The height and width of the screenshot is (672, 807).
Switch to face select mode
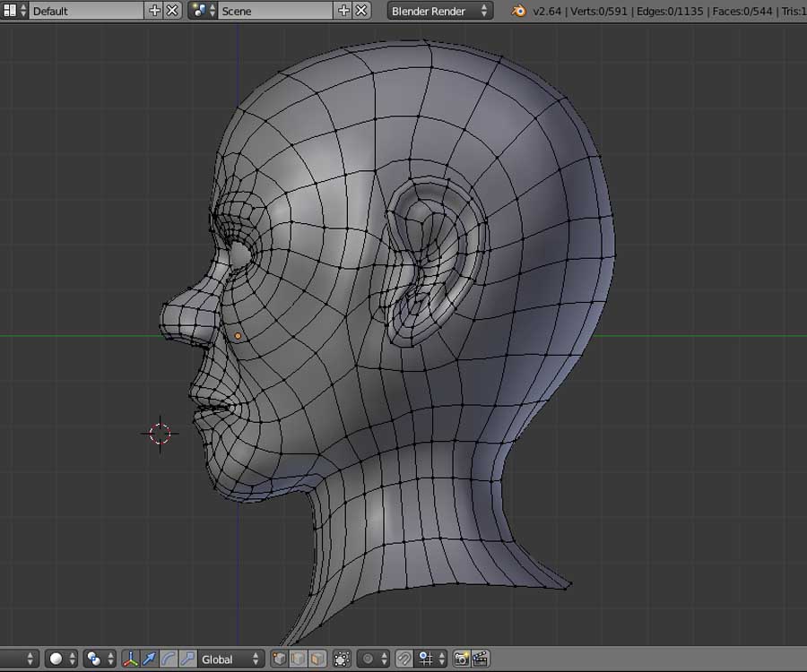pos(317,659)
